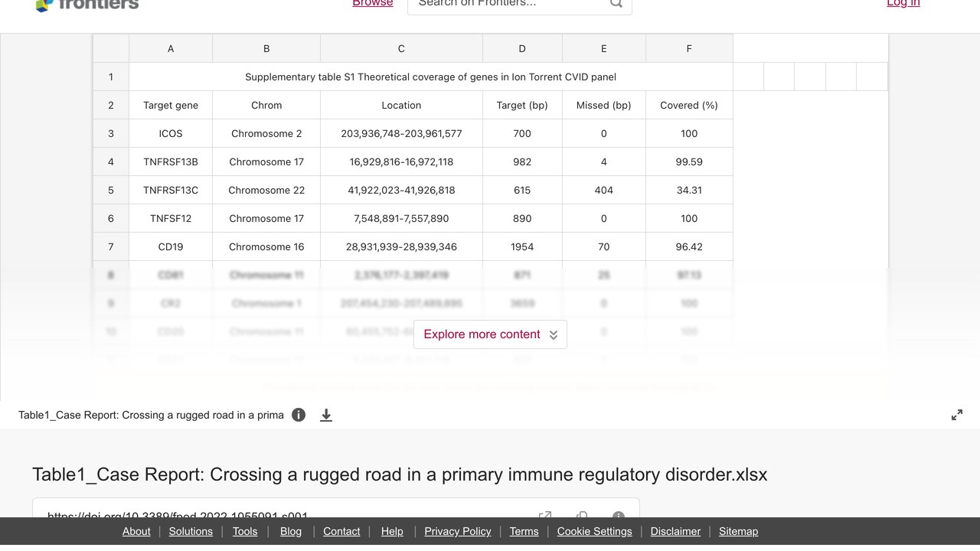Open the About footer link
The width and height of the screenshot is (980, 551).
136,531
